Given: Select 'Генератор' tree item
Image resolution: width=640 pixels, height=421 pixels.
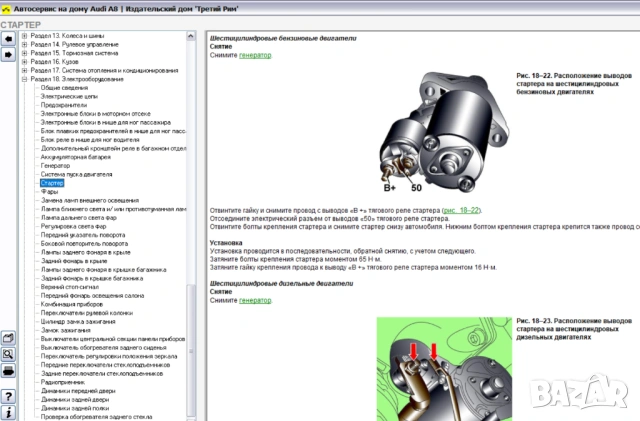Looking at the screenshot, I should pos(55,165).
